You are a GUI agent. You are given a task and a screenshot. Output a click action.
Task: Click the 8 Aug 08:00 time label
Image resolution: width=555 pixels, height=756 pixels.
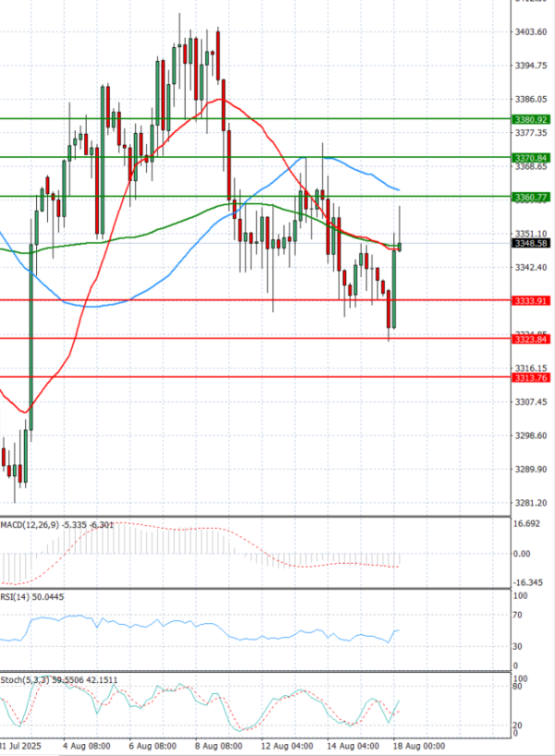[x=218, y=746]
